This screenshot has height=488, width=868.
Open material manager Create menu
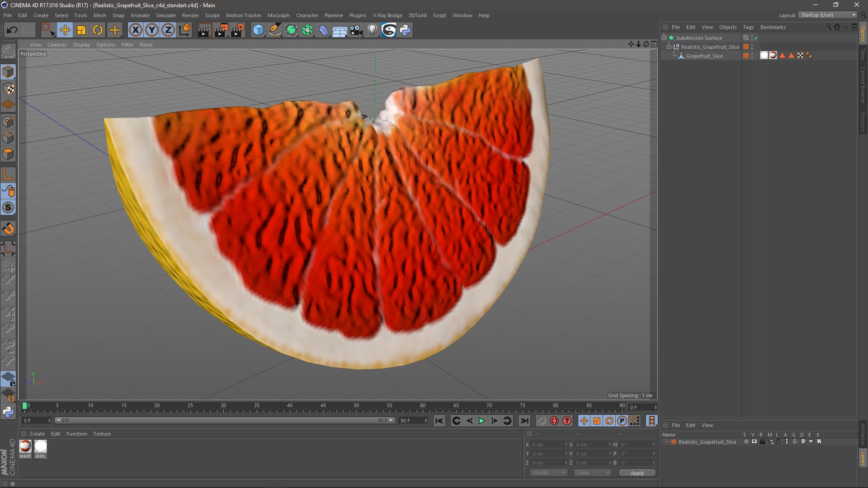[37, 434]
